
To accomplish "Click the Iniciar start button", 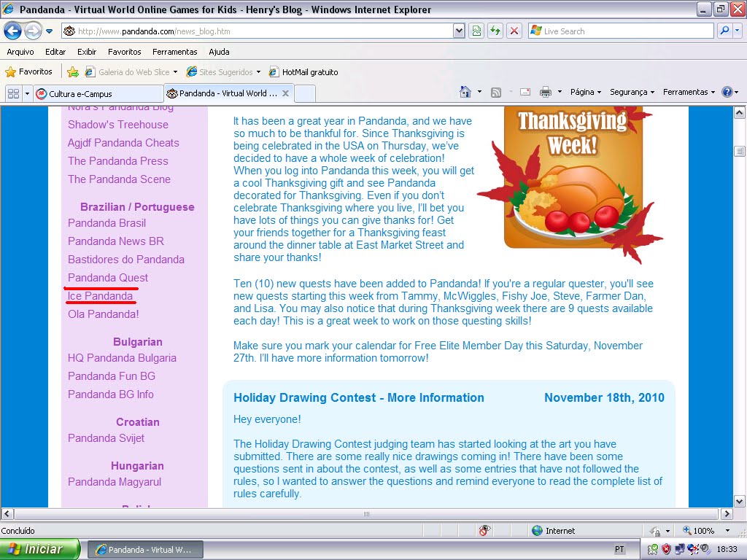I will (40, 549).
